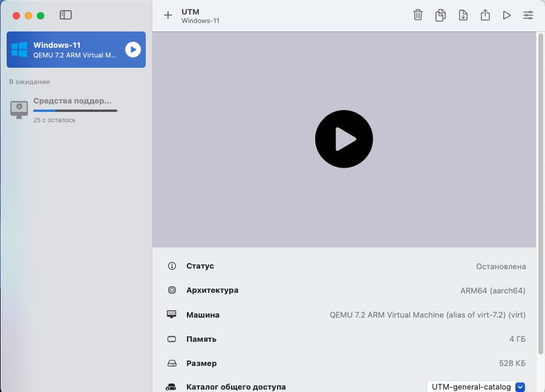Click the download-to-disk toolbar icon

(x=463, y=15)
